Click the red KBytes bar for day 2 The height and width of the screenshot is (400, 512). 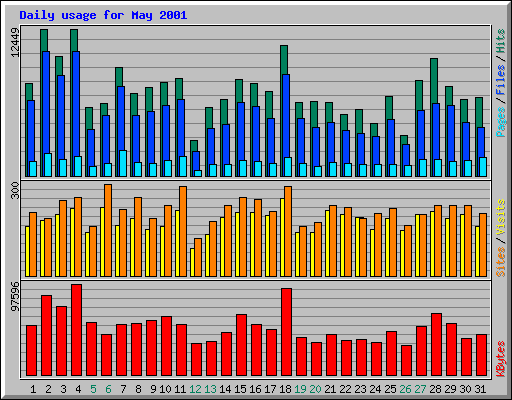46,335
